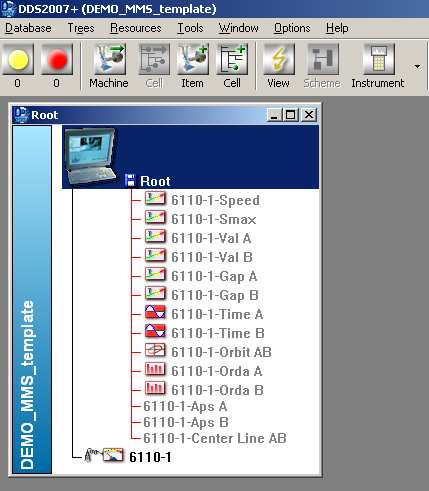Open the Trees menu

pyautogui.click(x=81, y=28)
